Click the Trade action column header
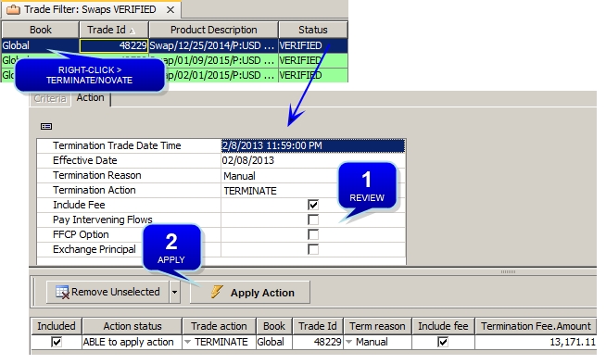Image resolution: width=606 pixels, height=364 pixels. [219, 326]
